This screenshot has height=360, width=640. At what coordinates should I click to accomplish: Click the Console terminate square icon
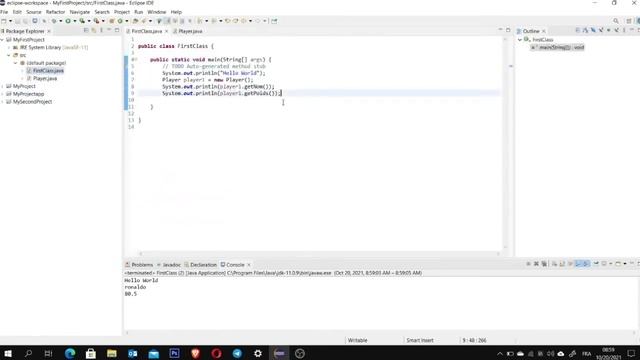click(x=529, y=264)
